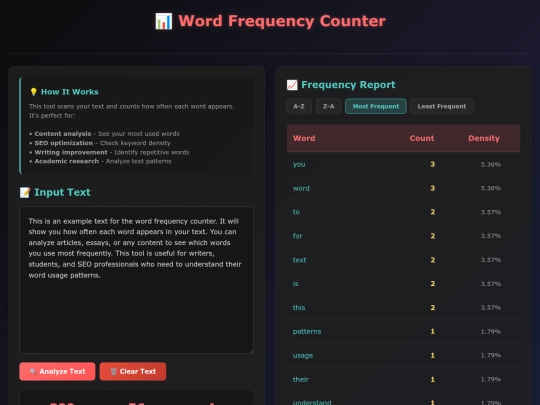540x405 pixels.
Task: Click the count 2 in the 'for' row
Action: (x=433, y=236)
